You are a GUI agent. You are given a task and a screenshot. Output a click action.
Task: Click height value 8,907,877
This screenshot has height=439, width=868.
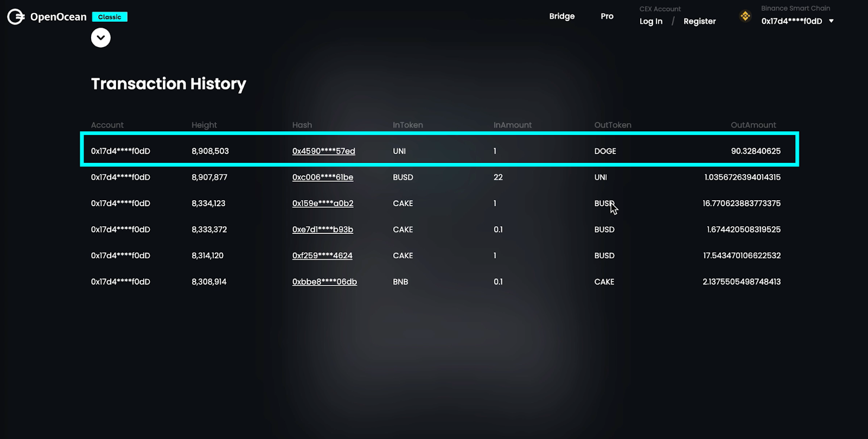point(209,177)
